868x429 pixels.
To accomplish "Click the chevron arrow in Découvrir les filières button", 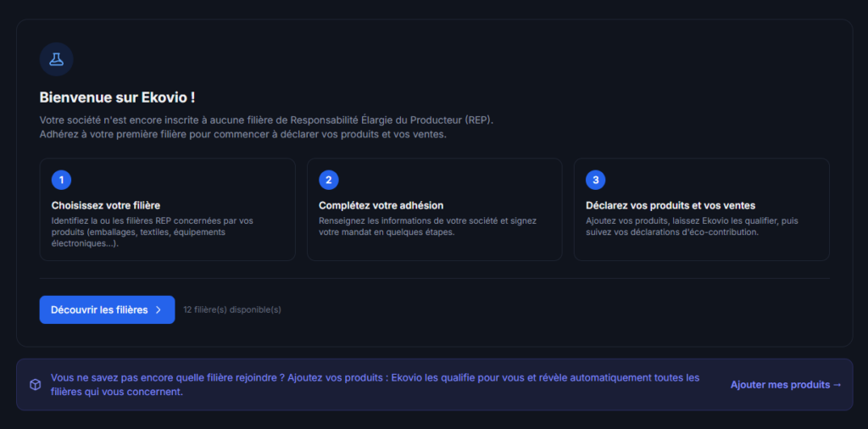I will pos(159,310).
